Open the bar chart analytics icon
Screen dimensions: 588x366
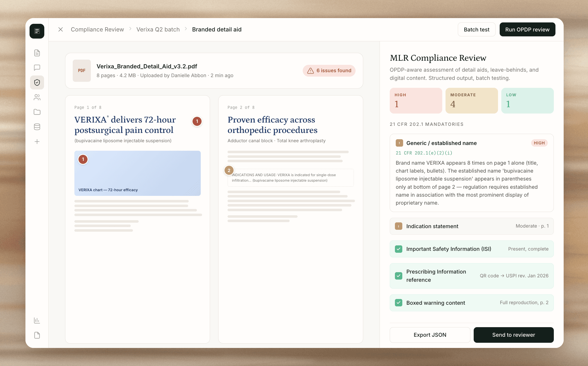point(37,320)
